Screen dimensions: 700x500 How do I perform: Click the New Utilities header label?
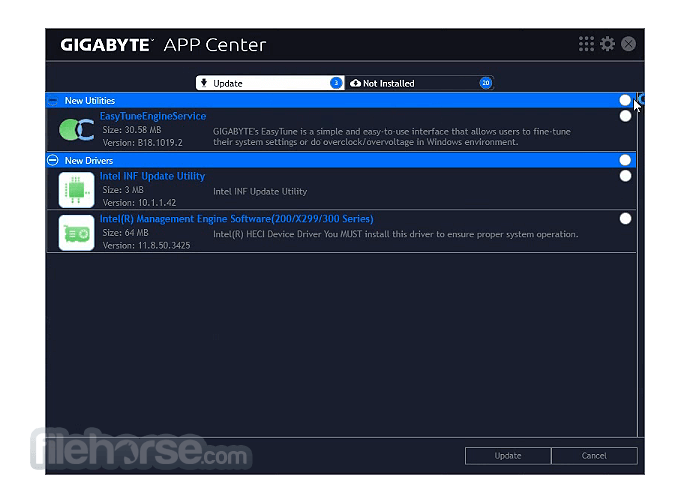pos(90,101)
